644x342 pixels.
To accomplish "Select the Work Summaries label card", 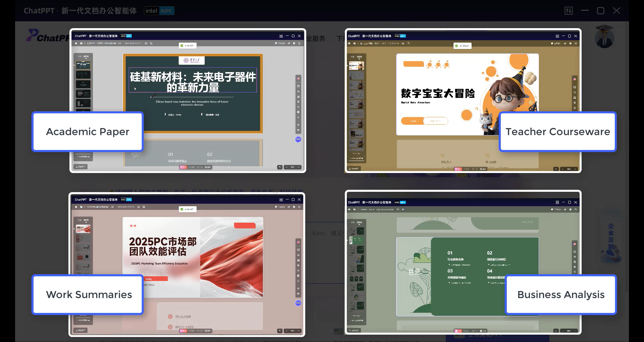I will click(89, 294).
